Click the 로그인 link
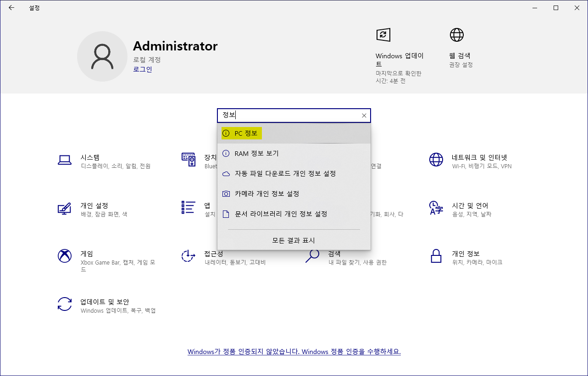The width and height of the screenshot is (588, 376). (x=143, y=69)
